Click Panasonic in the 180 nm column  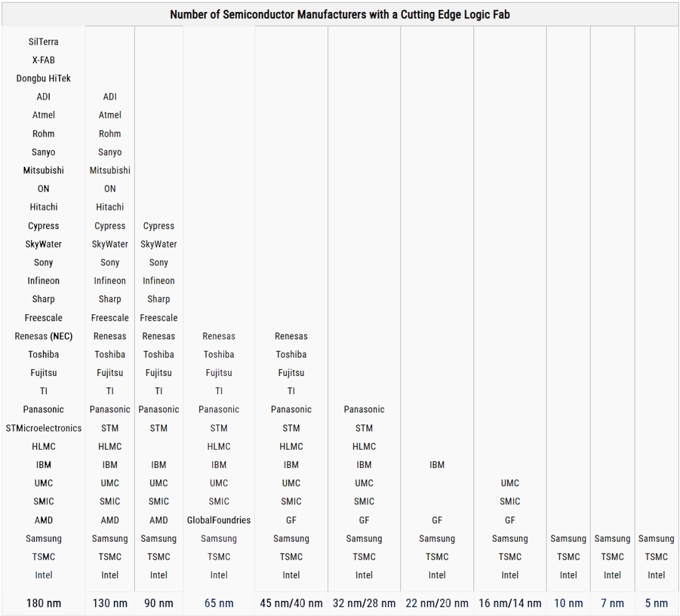point(43,409)
